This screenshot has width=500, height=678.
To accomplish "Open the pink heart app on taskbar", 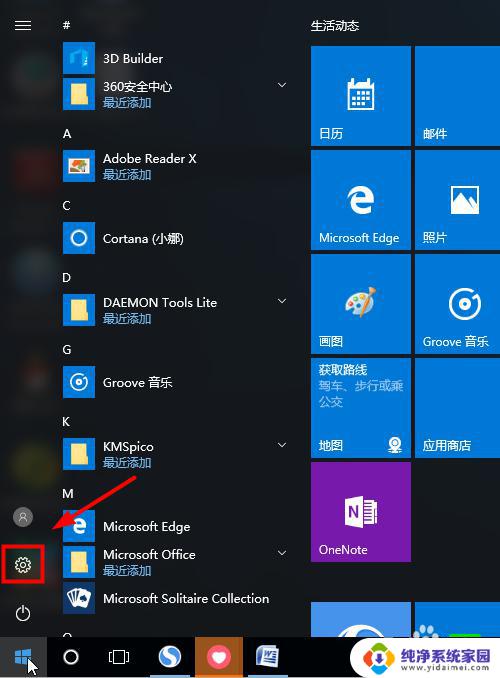I will [219, 657].
